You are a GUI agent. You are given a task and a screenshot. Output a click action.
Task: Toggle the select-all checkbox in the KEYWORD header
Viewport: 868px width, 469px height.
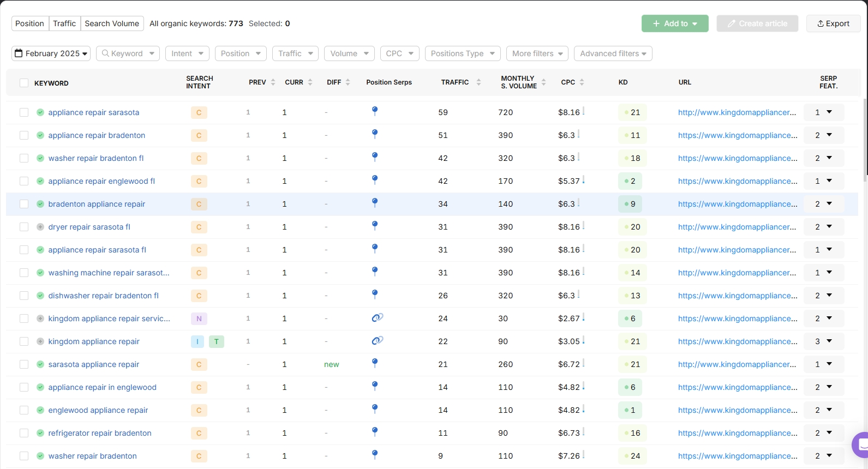(24, 83)
